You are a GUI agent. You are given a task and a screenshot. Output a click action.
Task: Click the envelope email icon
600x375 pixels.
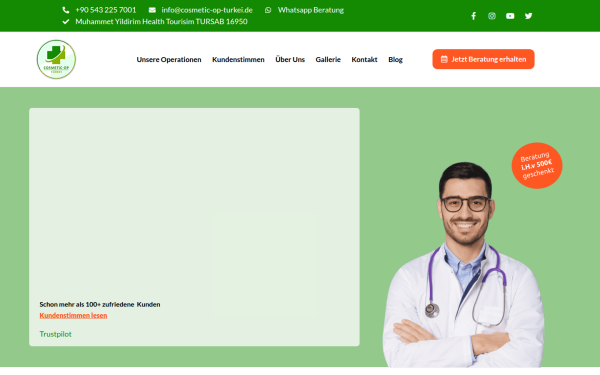[x=152, y=10]
